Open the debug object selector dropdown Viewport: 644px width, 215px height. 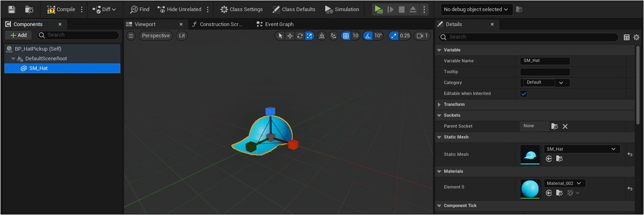pyautogui.click(x=477, y=9)
